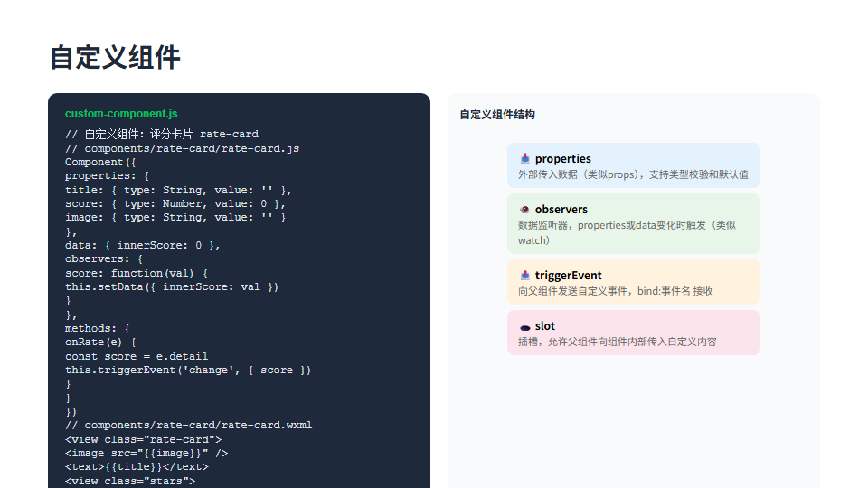Click the custom-component.js file name
Viewport: 868px width, 488px height.
point(121,114)
